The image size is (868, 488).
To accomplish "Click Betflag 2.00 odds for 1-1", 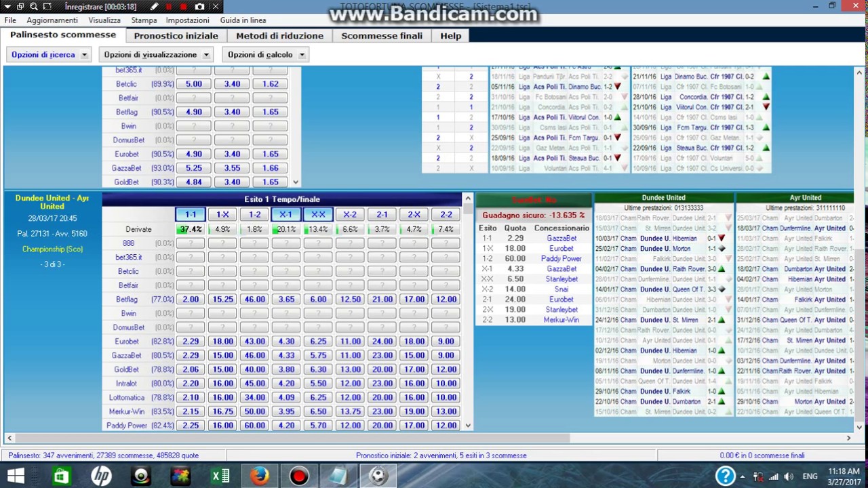I will (x=191, y=299).
